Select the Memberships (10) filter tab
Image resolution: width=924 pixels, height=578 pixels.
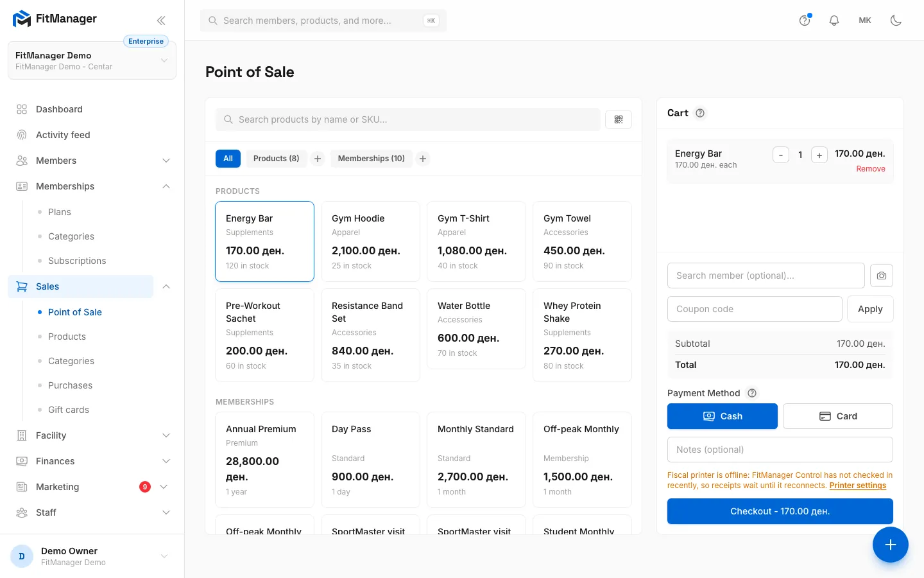click(x=371, y=159)
